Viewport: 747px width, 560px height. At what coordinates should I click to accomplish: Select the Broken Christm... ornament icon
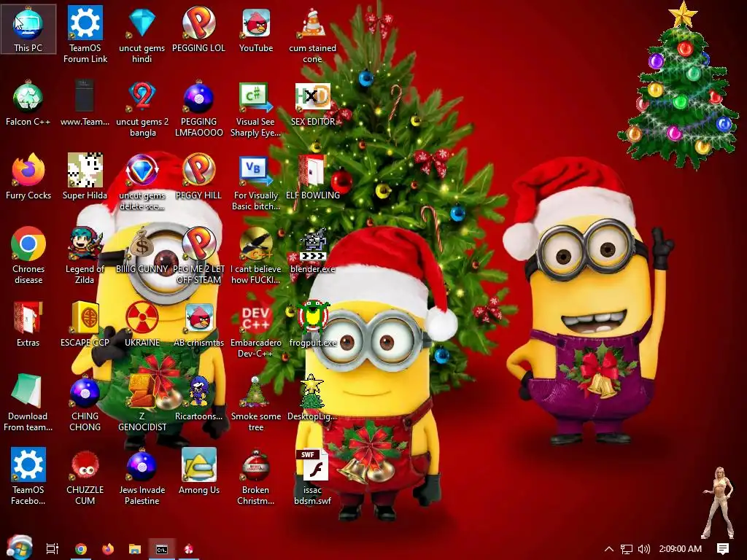(256, 476)
